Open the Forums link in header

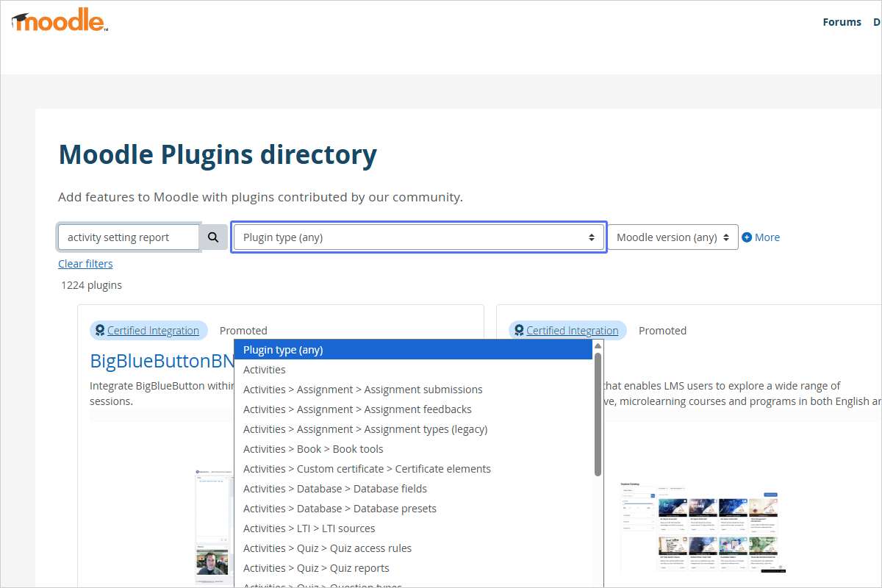click(x=842, y=22)
